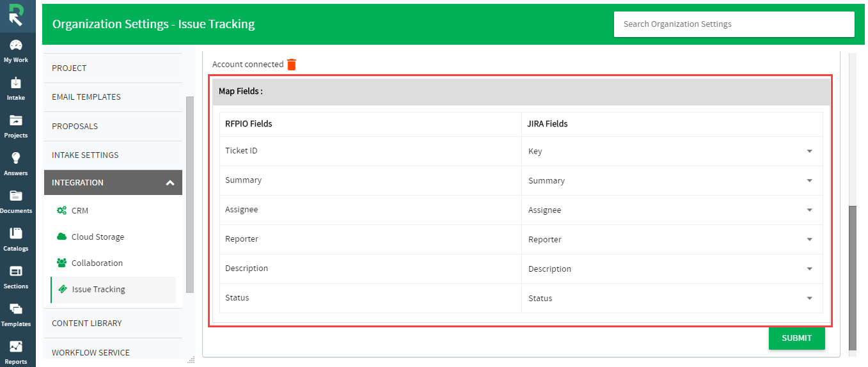This screenshot has height=367, width=868.
Task: Open Reporter JIRA field dropdown
Action: coord(672,240)
